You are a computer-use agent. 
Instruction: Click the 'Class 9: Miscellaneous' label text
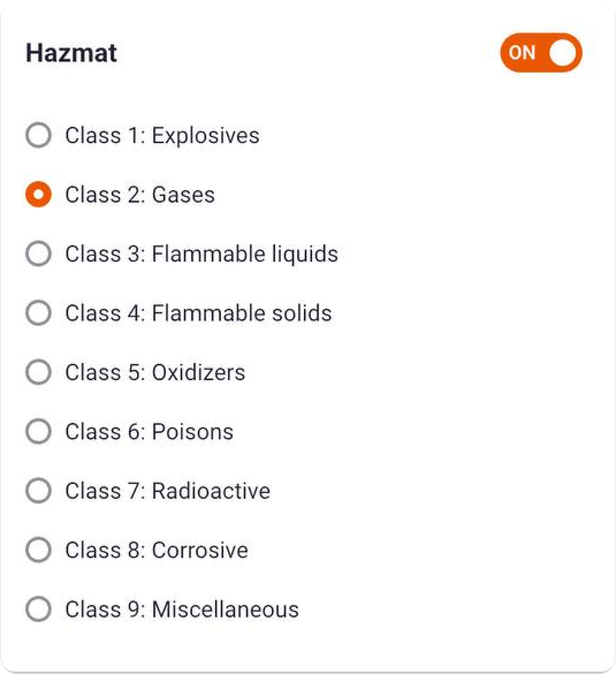(182, 609)
